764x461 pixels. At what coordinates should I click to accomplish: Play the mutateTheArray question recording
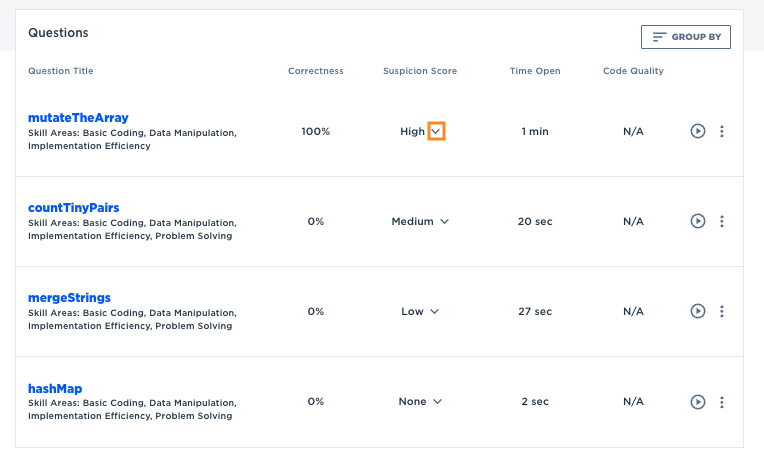[698, 131]
